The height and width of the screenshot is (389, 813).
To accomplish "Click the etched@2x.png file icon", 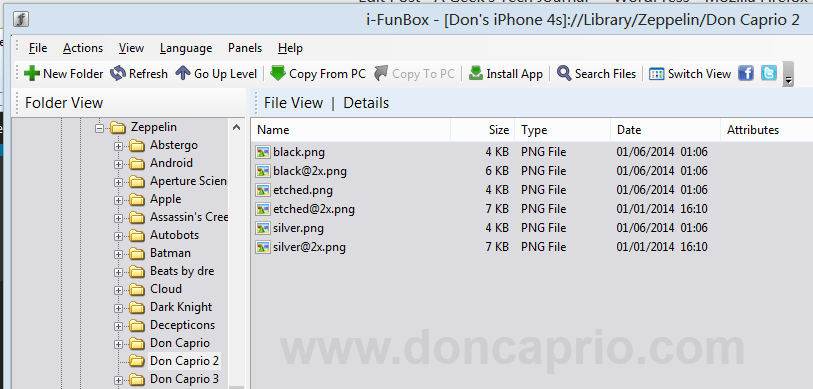I will (263, 209).
